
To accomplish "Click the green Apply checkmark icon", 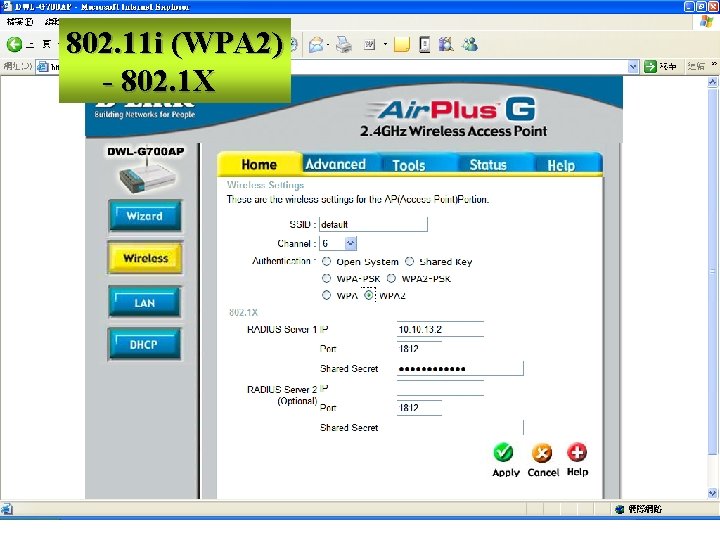I will pos(503,452).
